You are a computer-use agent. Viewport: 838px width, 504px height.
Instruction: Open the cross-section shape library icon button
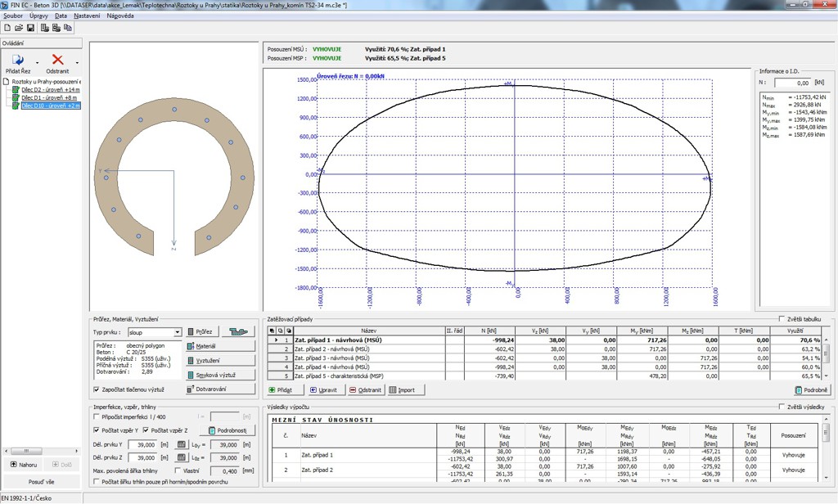click(x=239, y=332)
